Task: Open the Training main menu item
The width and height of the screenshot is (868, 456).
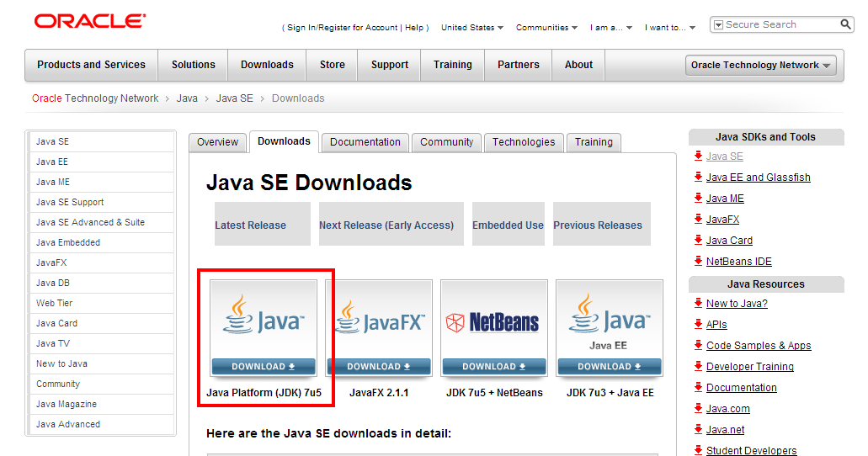Action: 453,65
